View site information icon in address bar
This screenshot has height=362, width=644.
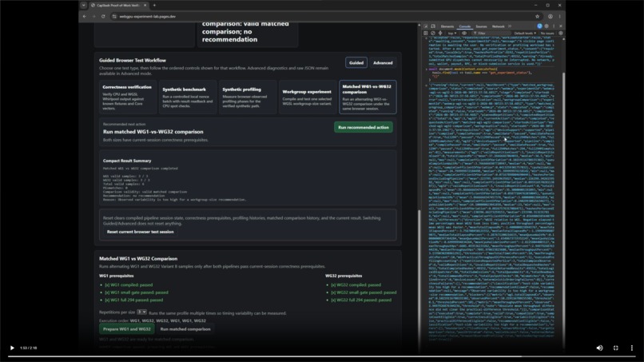(x=114, y=17)
